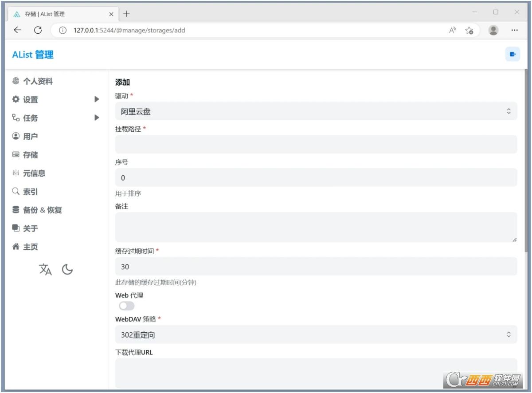Open the 驱动 driver dropdown

coord(316,111)
